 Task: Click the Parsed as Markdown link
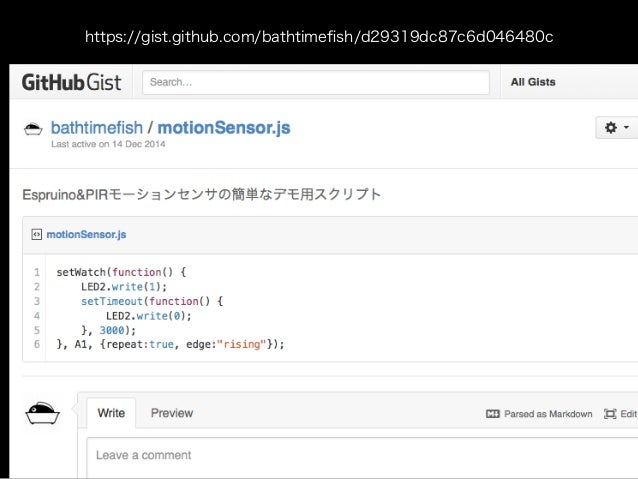[548, 413]
